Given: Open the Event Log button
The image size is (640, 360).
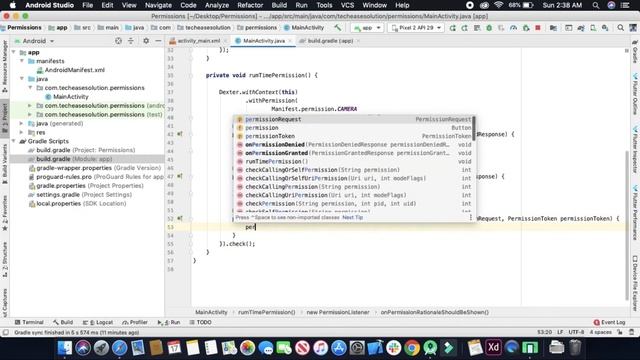Looking at the screenshot, I should pos(609,322).
